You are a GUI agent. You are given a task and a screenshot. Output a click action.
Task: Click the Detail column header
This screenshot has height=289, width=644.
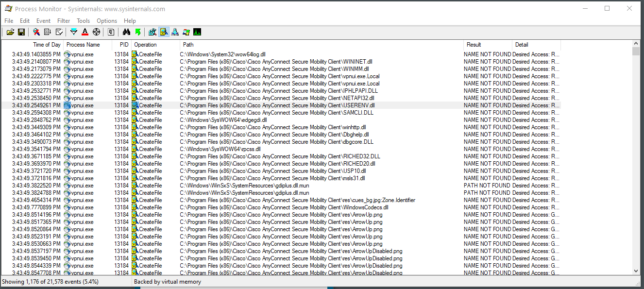click(536, 45)
